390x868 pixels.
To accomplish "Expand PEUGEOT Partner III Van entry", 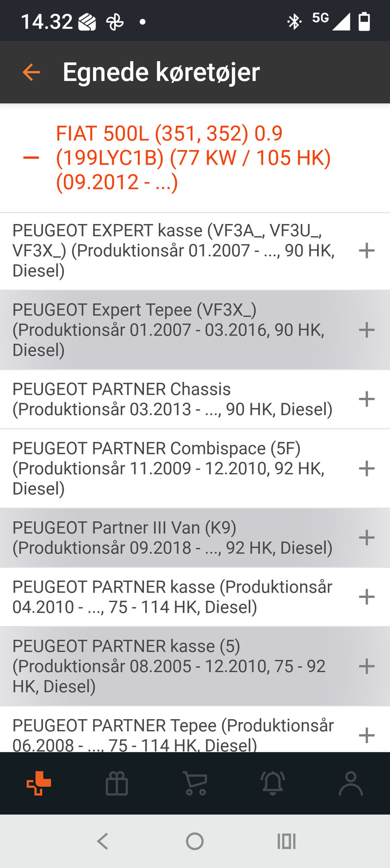I will tap(366, 538).
